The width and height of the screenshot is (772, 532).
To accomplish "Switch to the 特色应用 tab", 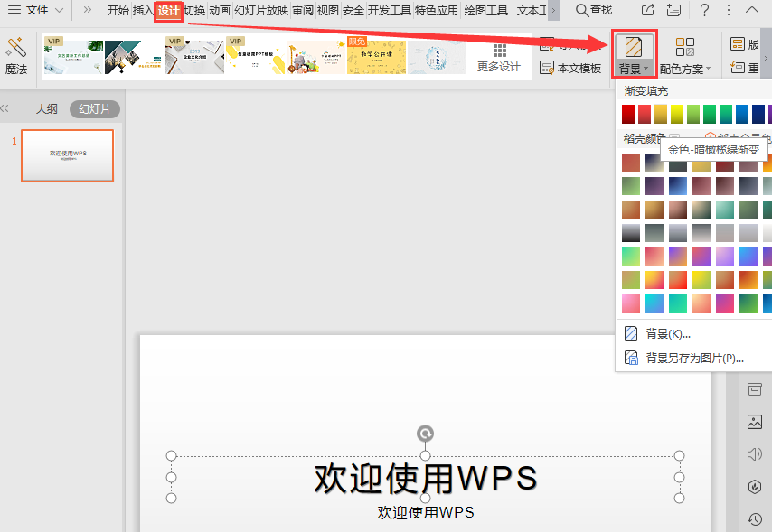I will point(437,10).
